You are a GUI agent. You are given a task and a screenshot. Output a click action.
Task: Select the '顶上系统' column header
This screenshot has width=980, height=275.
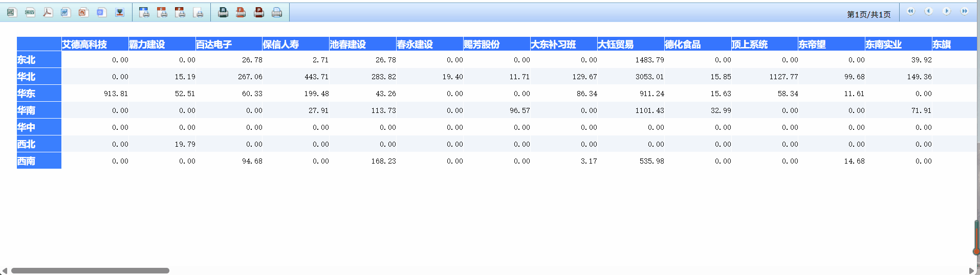click(x=765, y=44)
